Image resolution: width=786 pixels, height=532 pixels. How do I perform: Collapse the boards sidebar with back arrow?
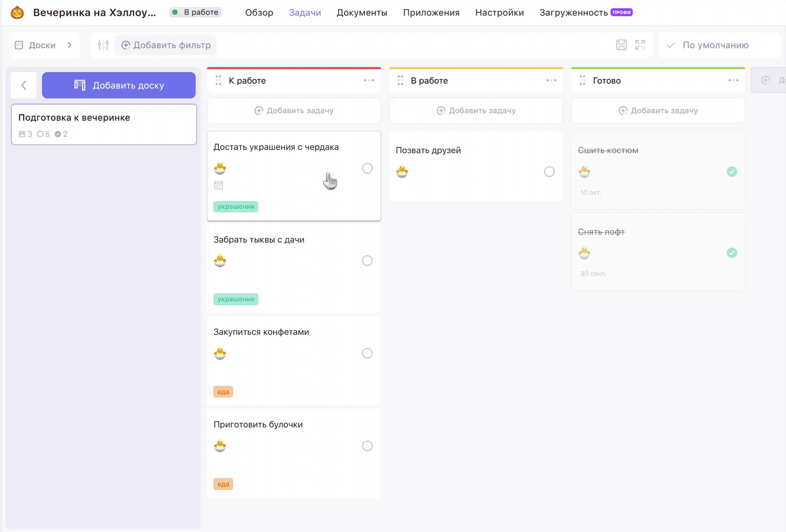click(24, 85)
